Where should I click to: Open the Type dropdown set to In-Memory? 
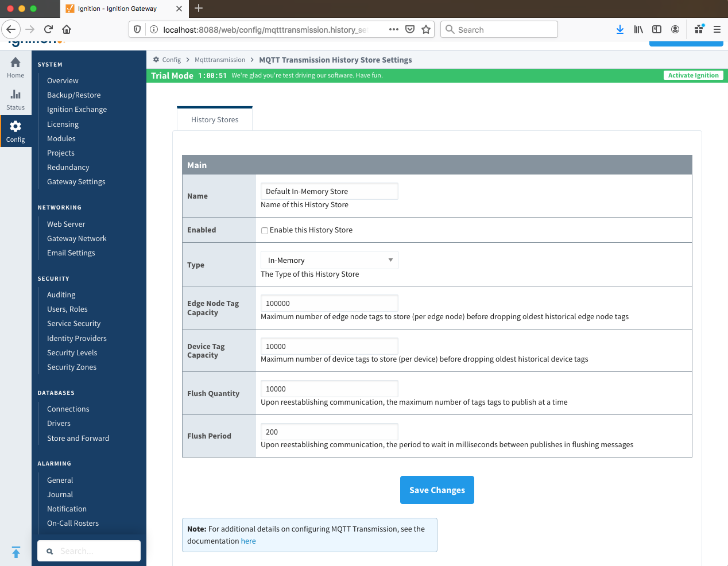point(330,260)
